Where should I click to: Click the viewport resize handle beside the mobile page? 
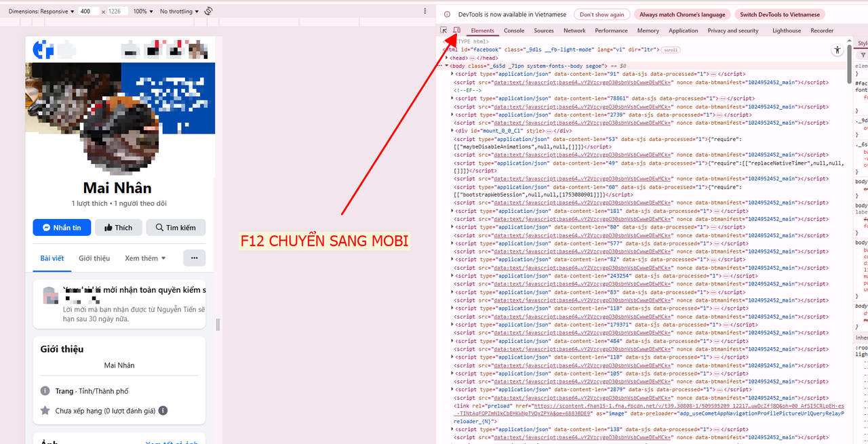218,325
